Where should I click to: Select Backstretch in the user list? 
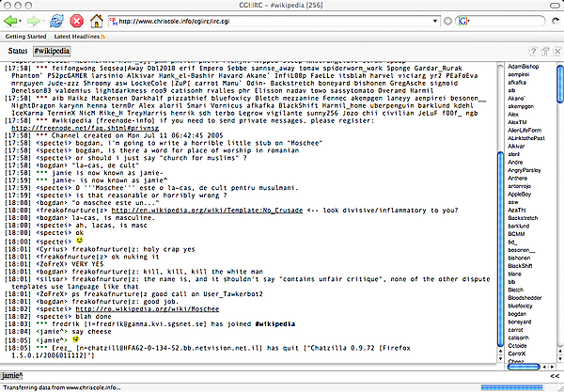click(x=523, y=218)
